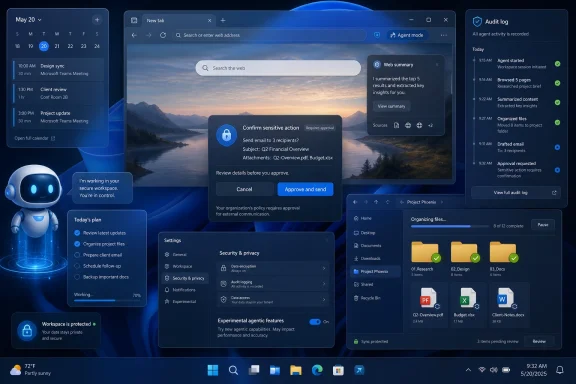Click the Audit log shield icon
Screen dimensions: 576x384
click(477, 22)
